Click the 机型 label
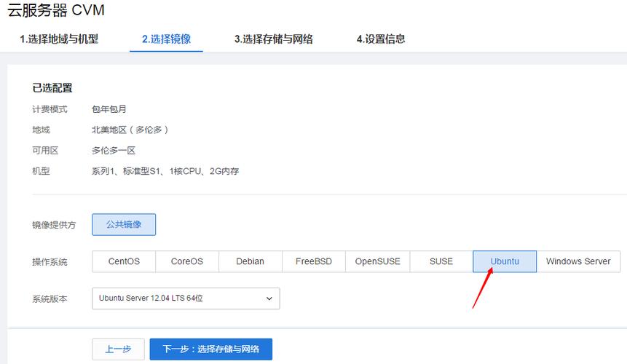Viewport: 627px width, 364px height. pyautogui.click(x=41, y=171)
